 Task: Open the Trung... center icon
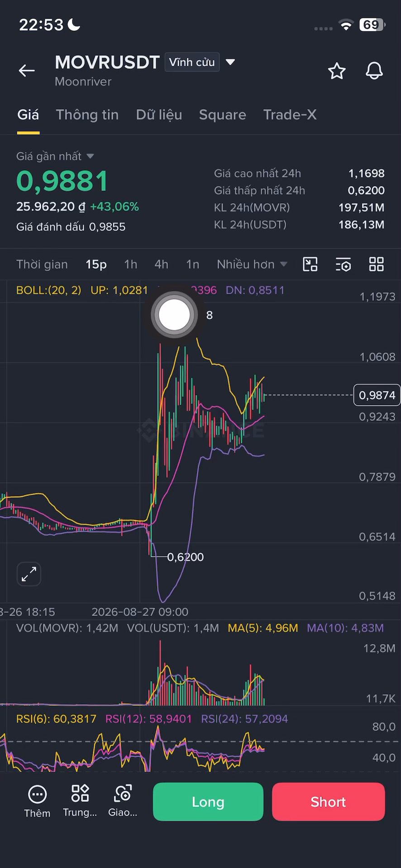coord(80,801)
